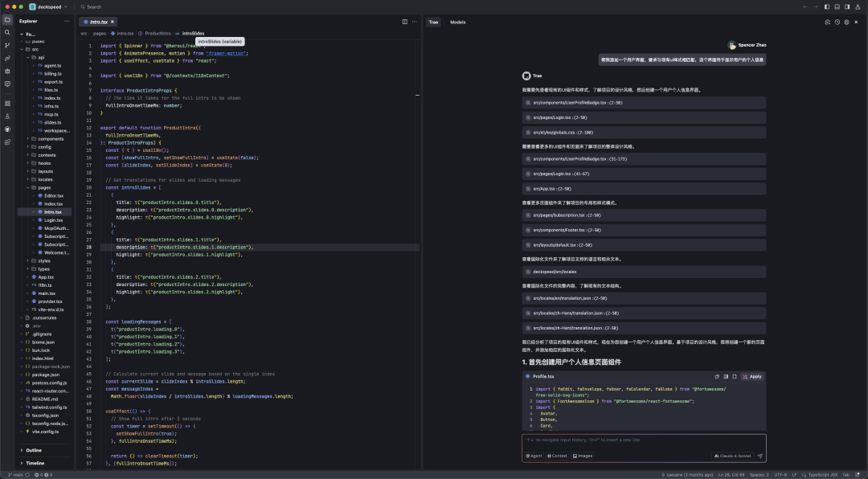The width and height of the screenshot is (868, 479).
Task: Open the Extensions view in the activity bar
Action: [7, 103]
